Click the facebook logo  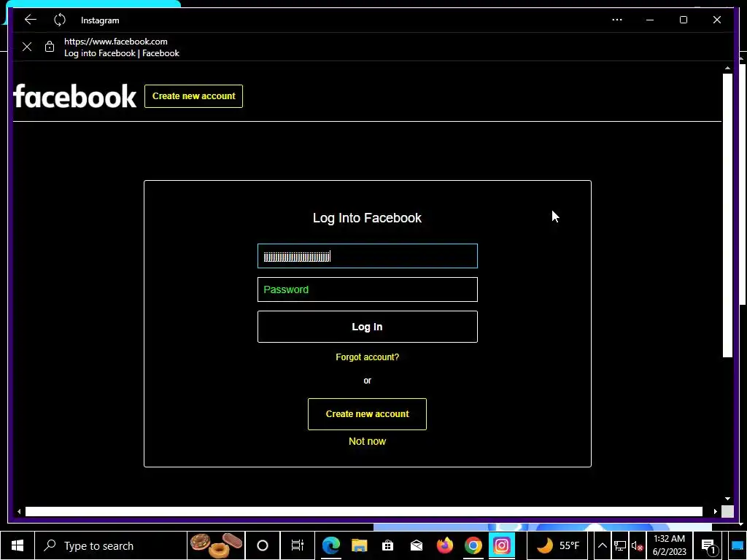75,96
